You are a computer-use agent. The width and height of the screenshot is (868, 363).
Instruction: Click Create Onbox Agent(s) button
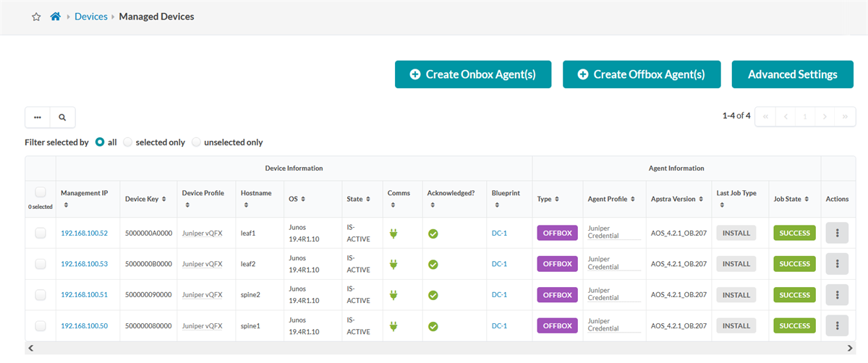pyautogui.click(x=473, y=74)
